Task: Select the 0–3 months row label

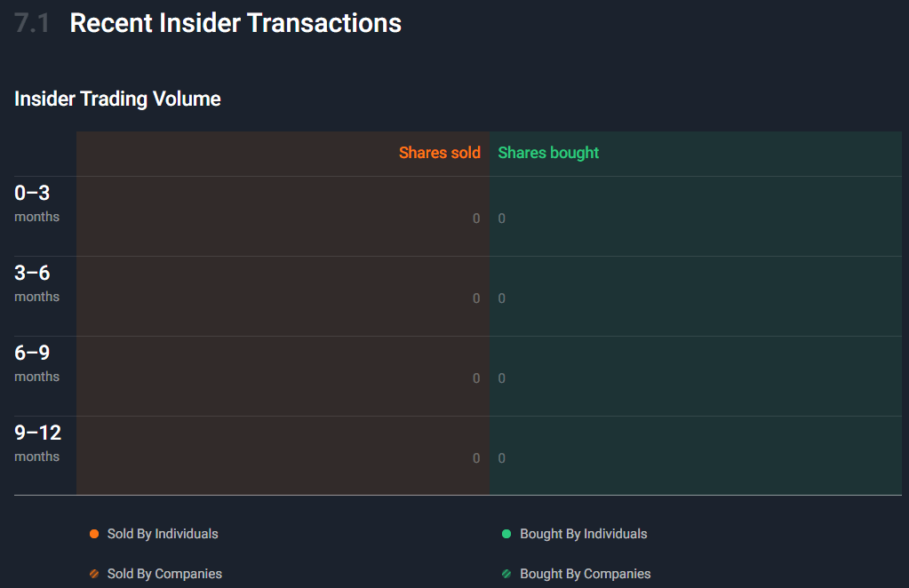Action: (37, 203)
